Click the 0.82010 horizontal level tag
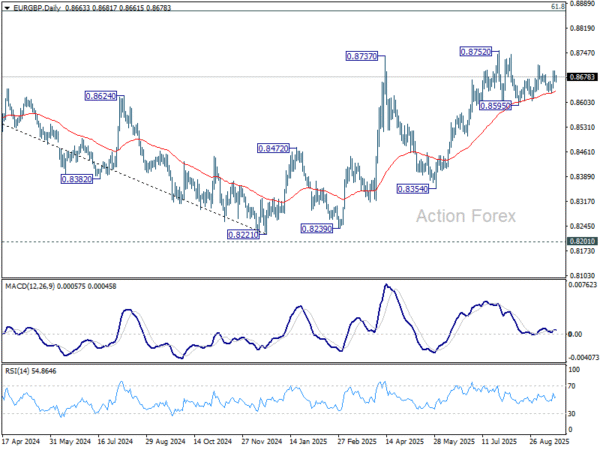 click(x=582, y=241)
